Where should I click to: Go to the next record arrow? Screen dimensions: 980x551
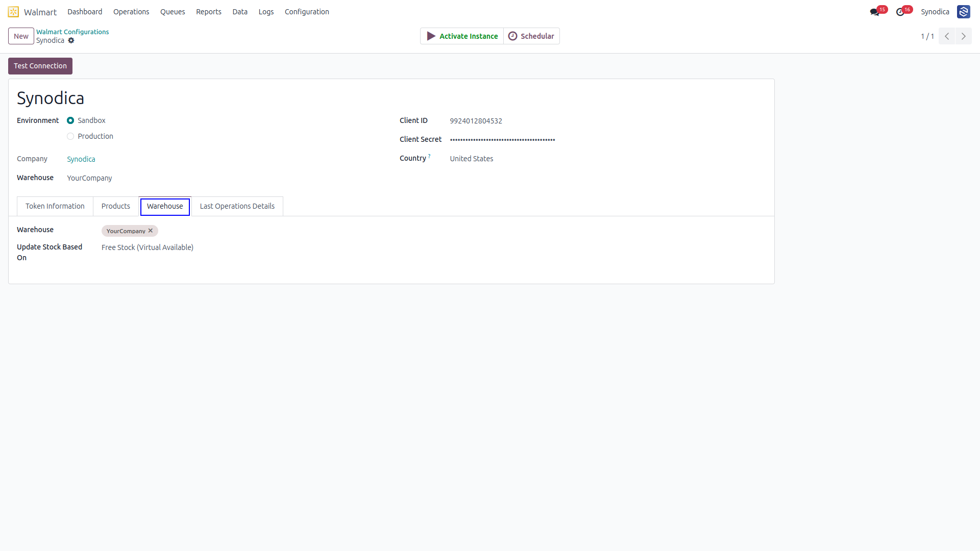(x=964, y=36)
